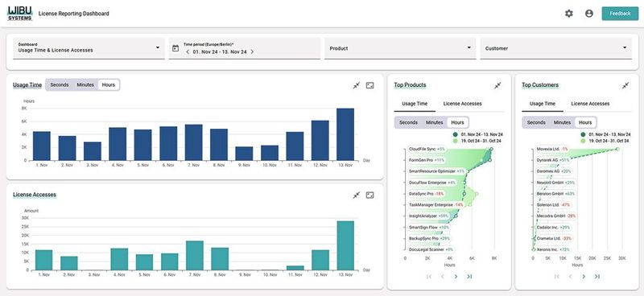Switch to License Accesses tab in Top Products
Viewport: 644px width, 296px height.
(462, 104)
